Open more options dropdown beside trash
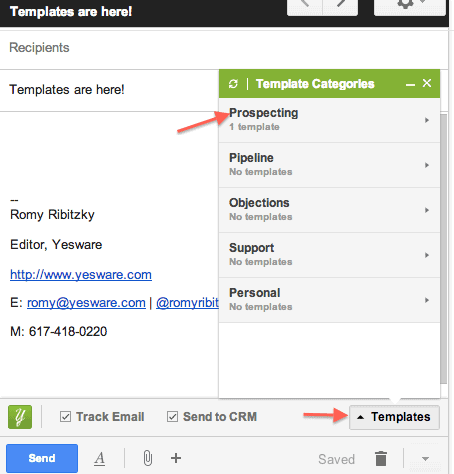 425,459
